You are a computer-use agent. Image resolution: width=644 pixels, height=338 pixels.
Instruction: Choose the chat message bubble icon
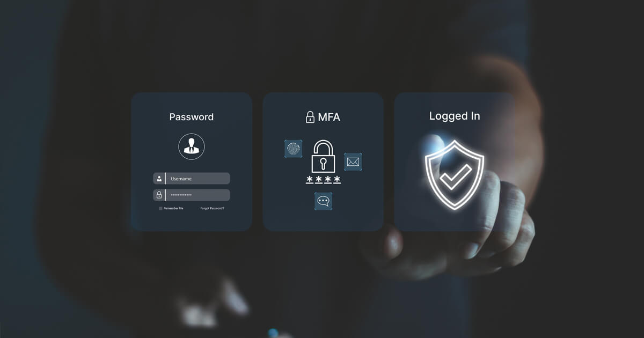(323, 201)
